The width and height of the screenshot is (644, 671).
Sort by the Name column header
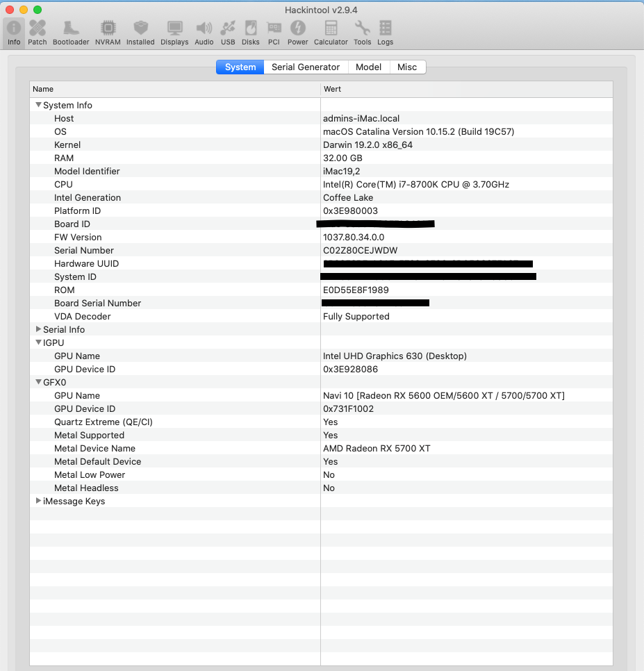[x=175, y=89]
